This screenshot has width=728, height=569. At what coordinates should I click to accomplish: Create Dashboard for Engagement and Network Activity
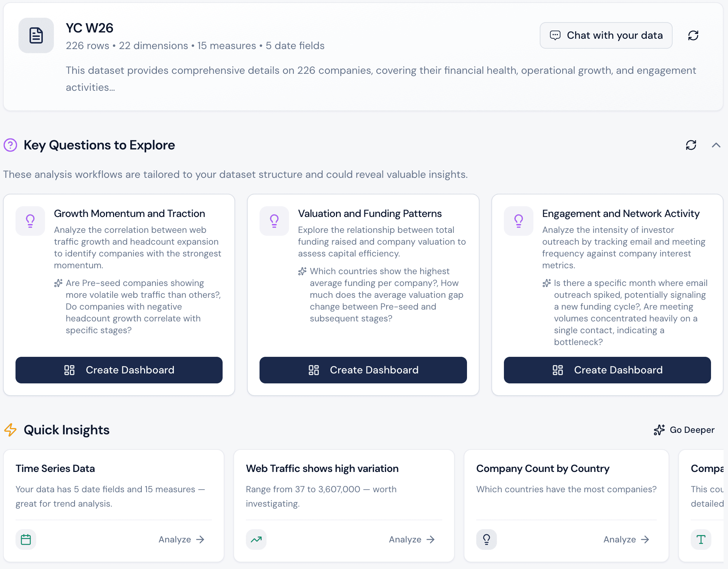(607, 370)
